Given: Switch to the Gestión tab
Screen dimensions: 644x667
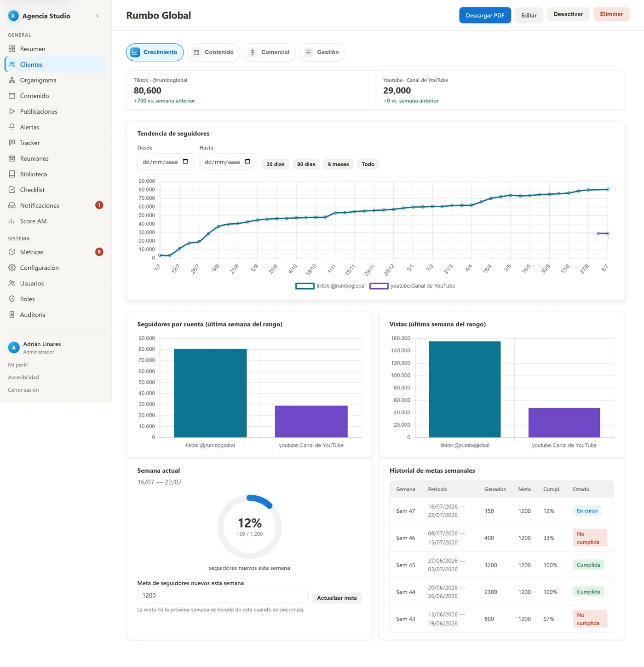Looking at the screenshot, I should (x=322, y=52).
